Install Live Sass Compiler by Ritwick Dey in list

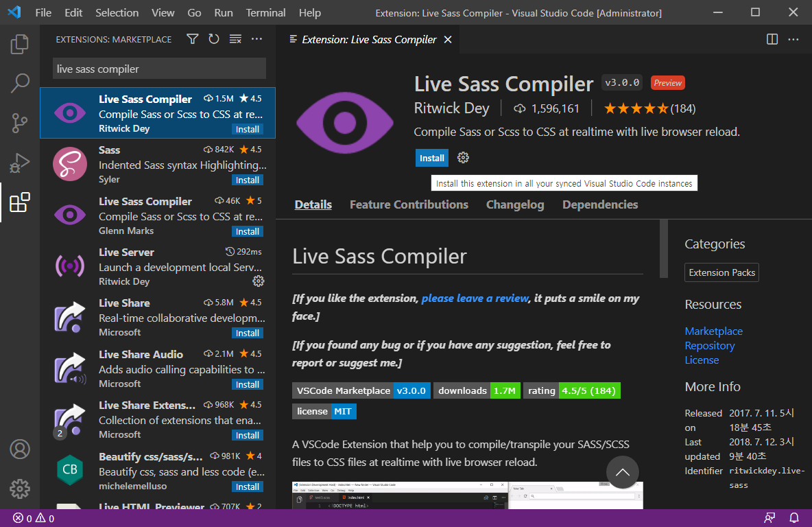(x=248, y=129)
